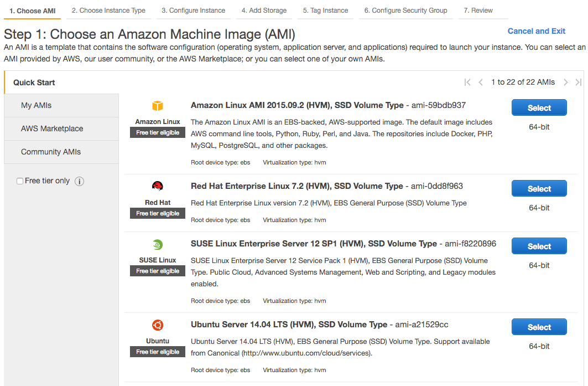Jump to the last page of AMIs
Screen dimensions: 588x386
pos(579,82)
